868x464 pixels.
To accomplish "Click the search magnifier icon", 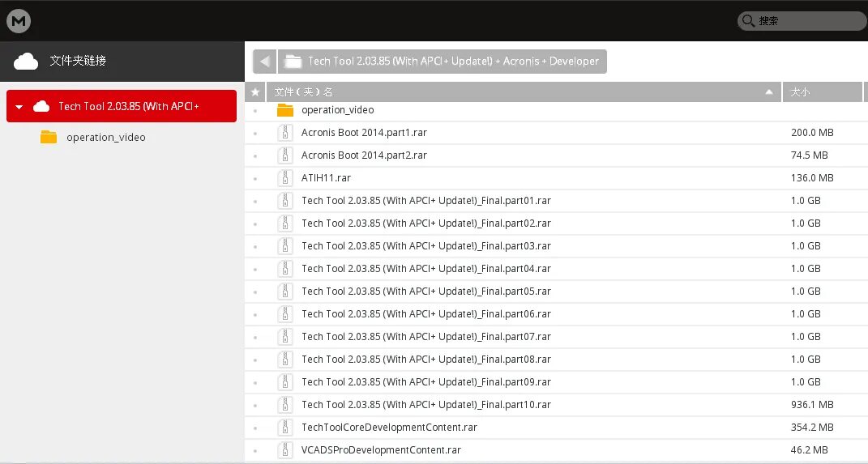I will 748,21.
